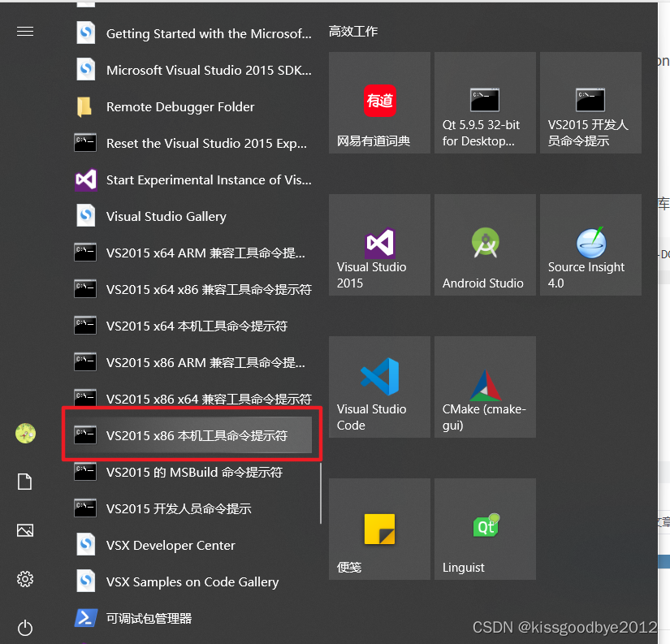Expand the Start menu hamburger button
This screenshot has width=670, height=644.
(x=25, y=31)
